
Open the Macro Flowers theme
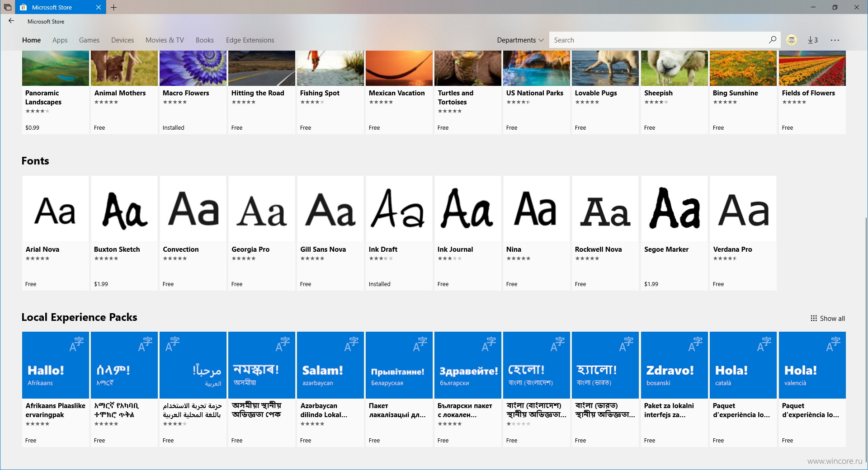tap(193, 92)
